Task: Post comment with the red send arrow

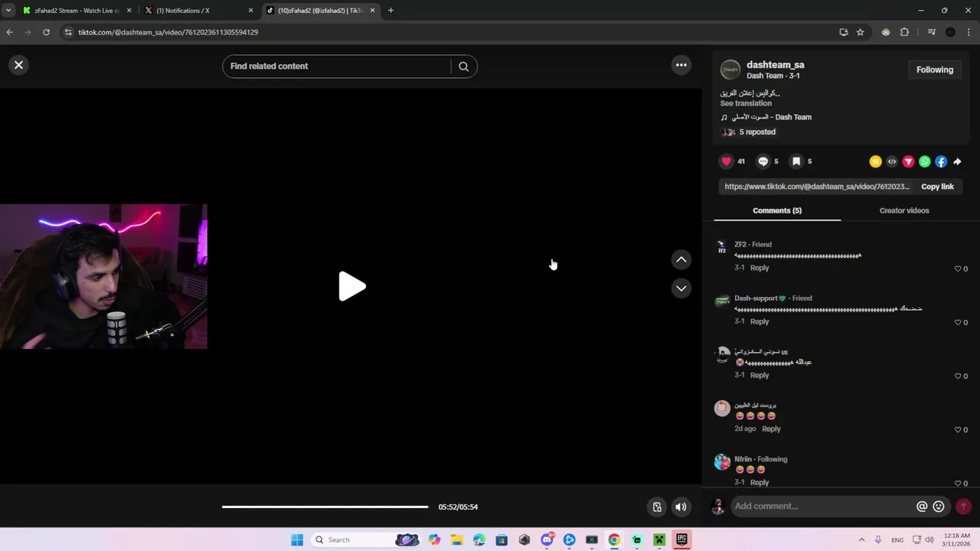Action: tap(963, 507)
